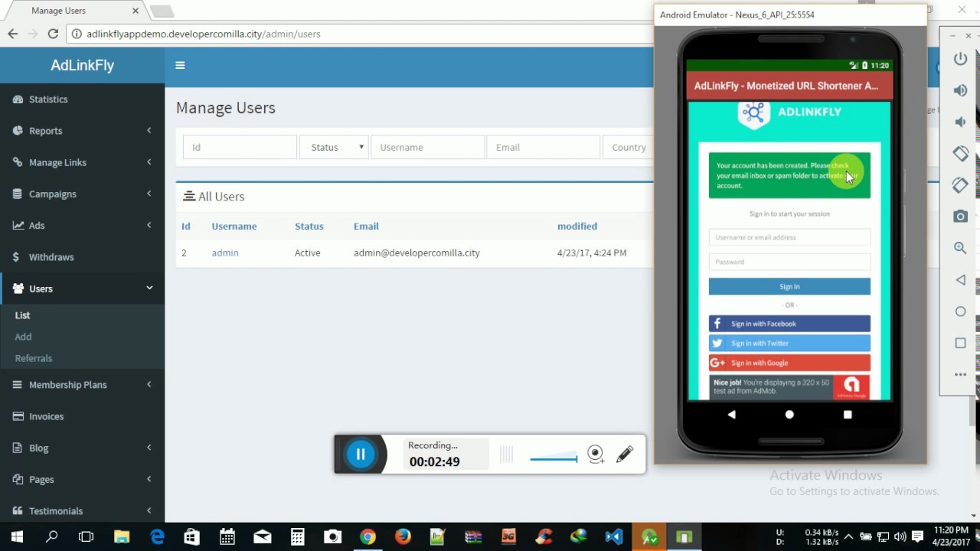Pause the screen recording
The image size is (980, 551).
tap(361, 455)
